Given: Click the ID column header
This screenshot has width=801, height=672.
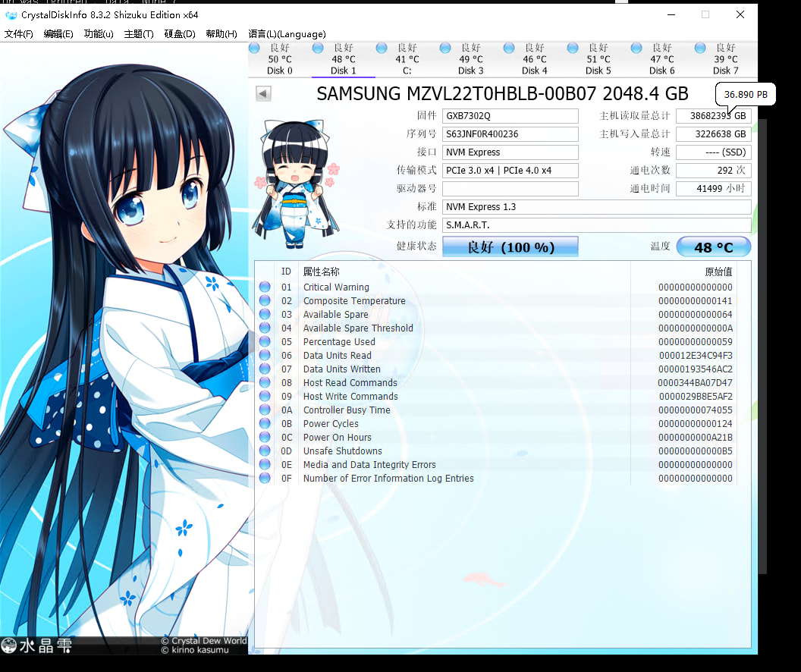Looking at the screenshot, I should tap(286, 272).
